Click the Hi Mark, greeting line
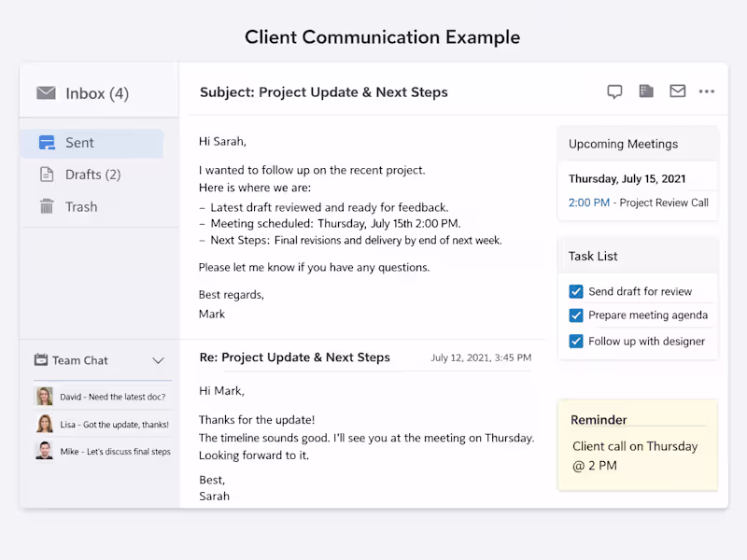 tap(221, 391)
